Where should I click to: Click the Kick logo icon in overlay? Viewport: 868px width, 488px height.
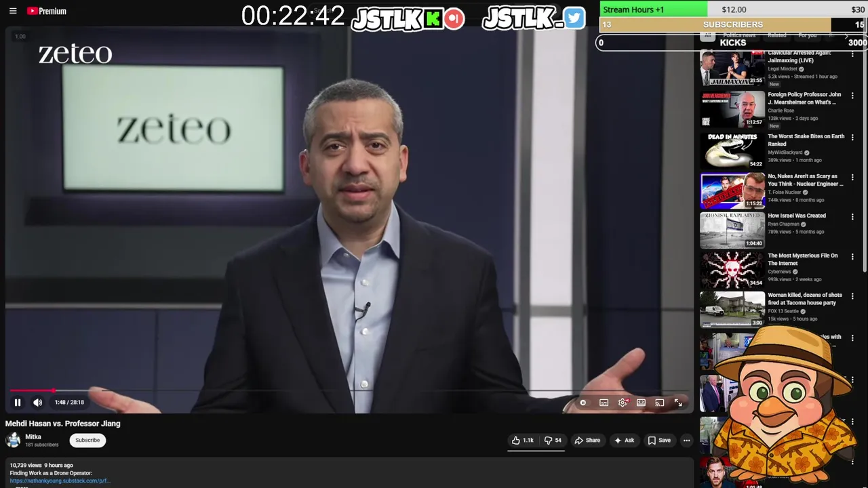pyautogui.click(x=433, y=18)
